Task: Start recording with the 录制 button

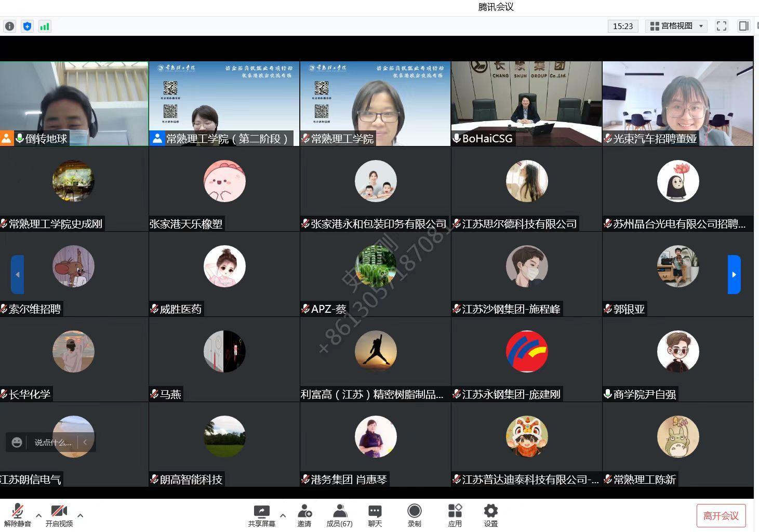Action: [415, 516]
